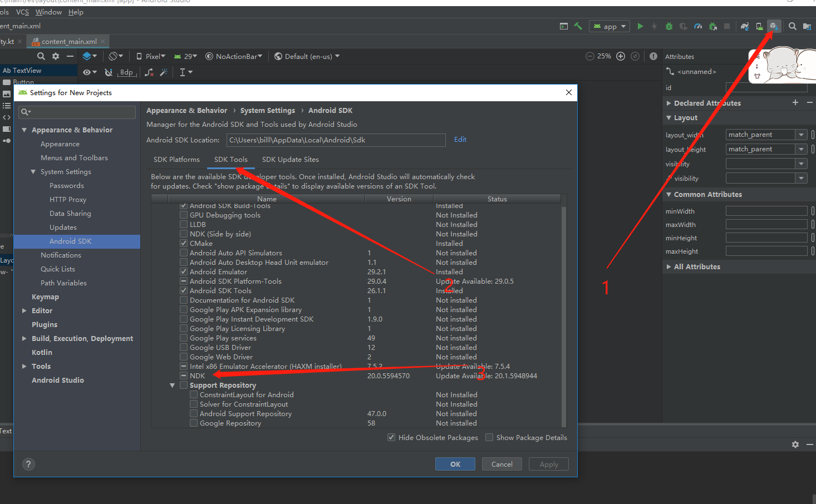
Task: Enable Show Package Details checkbox
Action: pos(489,437)
